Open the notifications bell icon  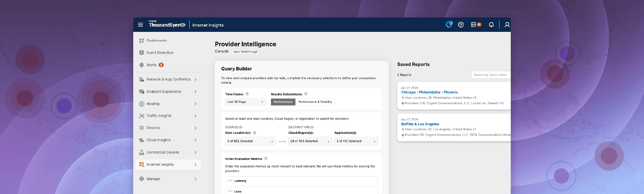point(491,25)
